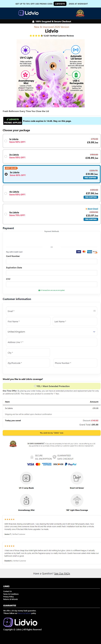Click the Visa icon above Card Number
The width and height of the screenshot is (101, 644).
coord(79,252)
